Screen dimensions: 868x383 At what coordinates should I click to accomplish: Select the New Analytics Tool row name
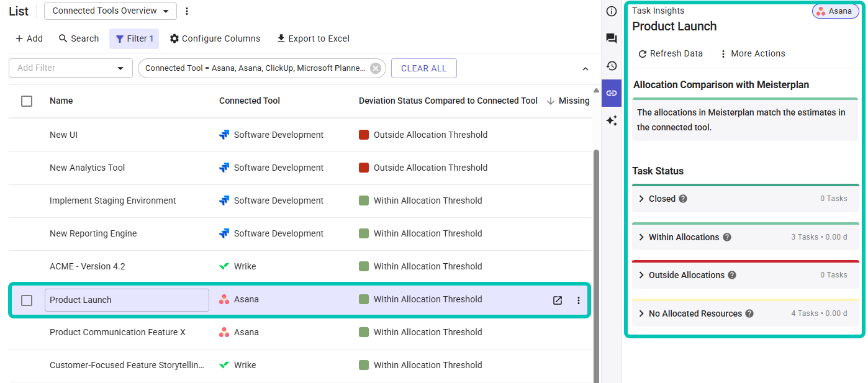tap(88, 168)
